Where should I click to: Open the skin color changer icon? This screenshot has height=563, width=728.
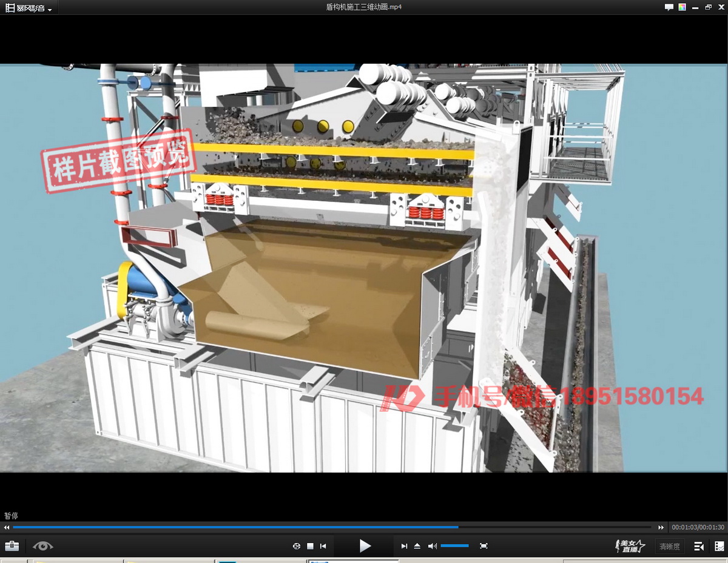682,7
